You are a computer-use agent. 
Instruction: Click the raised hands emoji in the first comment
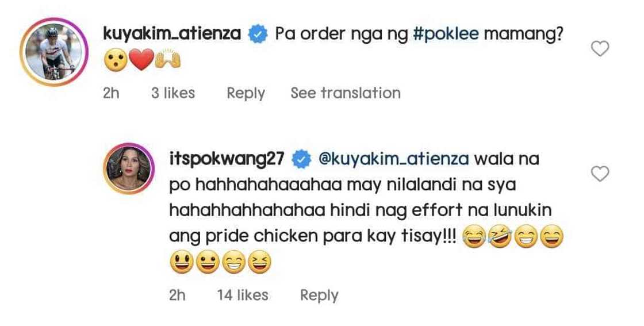[168, 61]
